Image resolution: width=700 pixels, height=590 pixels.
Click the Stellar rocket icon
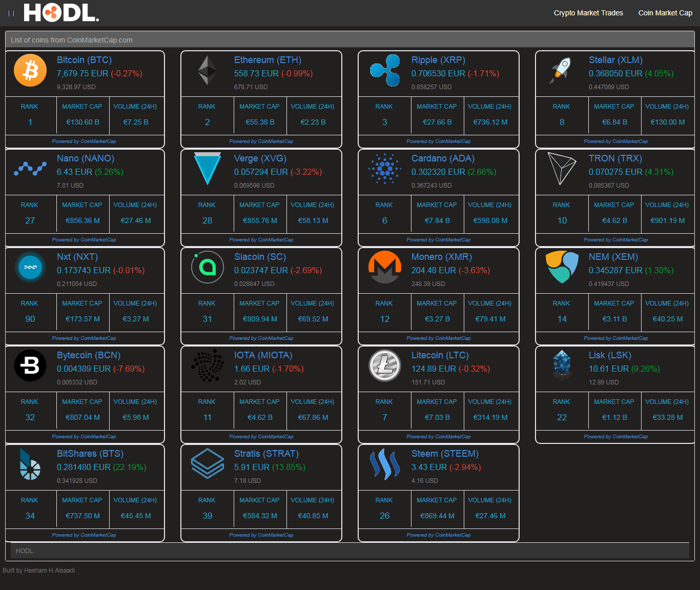(x=561, y=70)
